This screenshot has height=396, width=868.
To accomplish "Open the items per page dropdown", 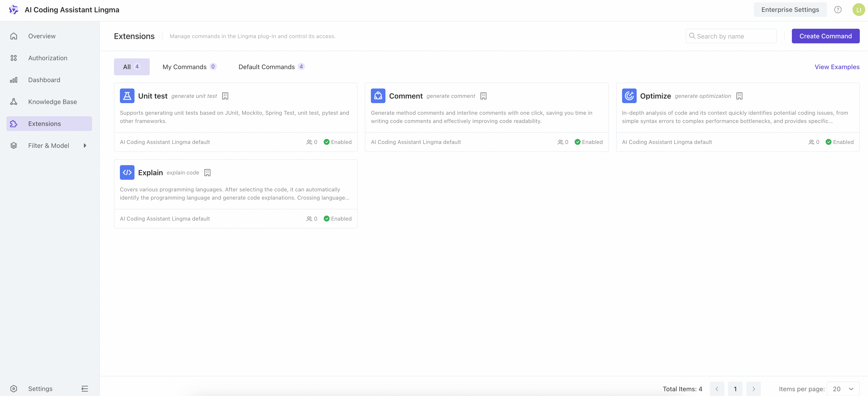I will (843, 389).
